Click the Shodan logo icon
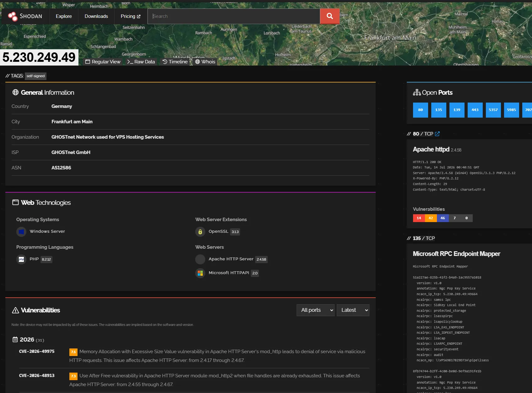Viewport: 532px width, 393px height. click(13, 16)
